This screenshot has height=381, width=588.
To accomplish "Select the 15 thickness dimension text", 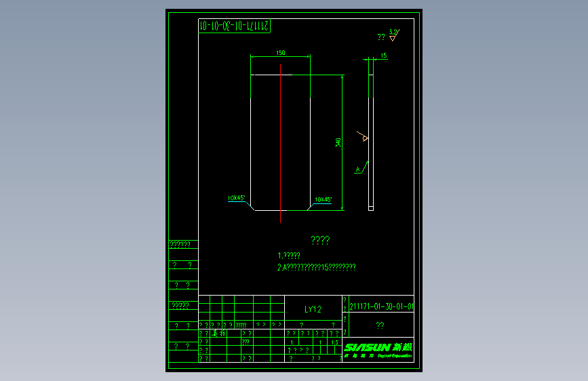I will (384, 56).
